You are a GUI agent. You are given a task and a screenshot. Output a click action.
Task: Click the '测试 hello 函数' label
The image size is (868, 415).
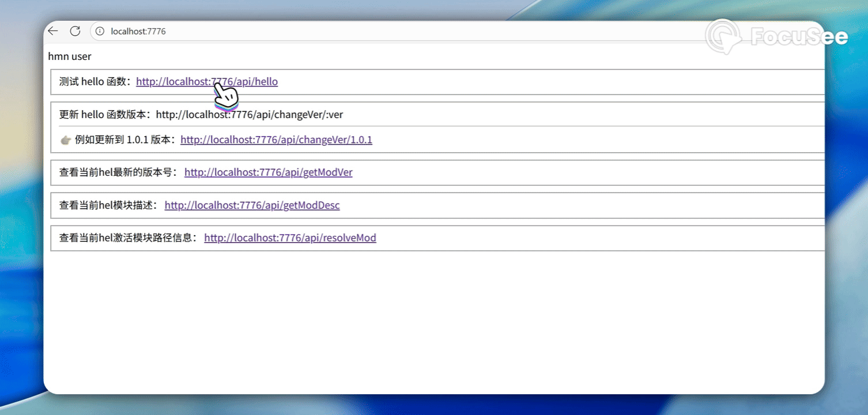[x=96, y=82]
